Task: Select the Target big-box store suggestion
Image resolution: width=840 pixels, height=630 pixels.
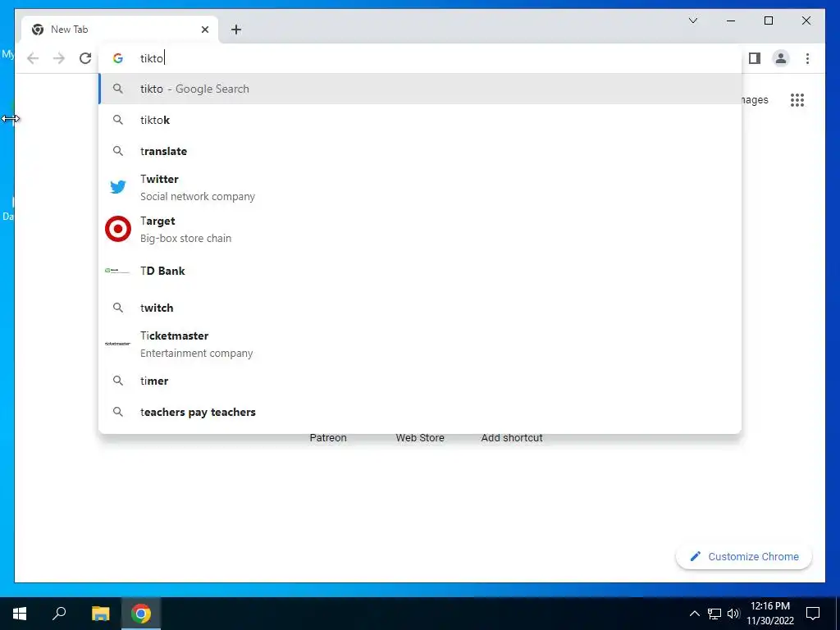Action: click(x=420, y=230)
